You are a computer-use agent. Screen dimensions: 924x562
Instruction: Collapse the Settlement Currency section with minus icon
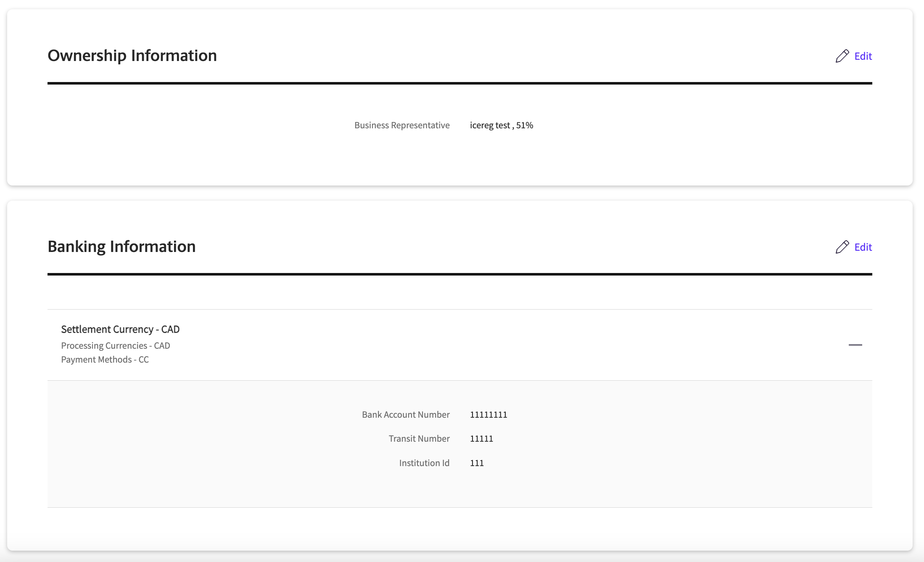(x=855, y=345)
